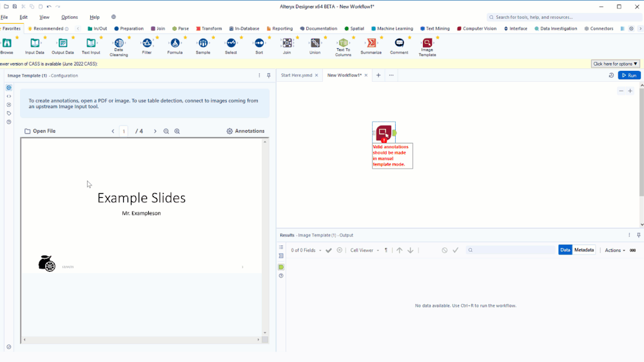The height and width of the screenshot is (362, 644).
Task: Close the New Workflow1 tab
Action: (x=366, y=75)
